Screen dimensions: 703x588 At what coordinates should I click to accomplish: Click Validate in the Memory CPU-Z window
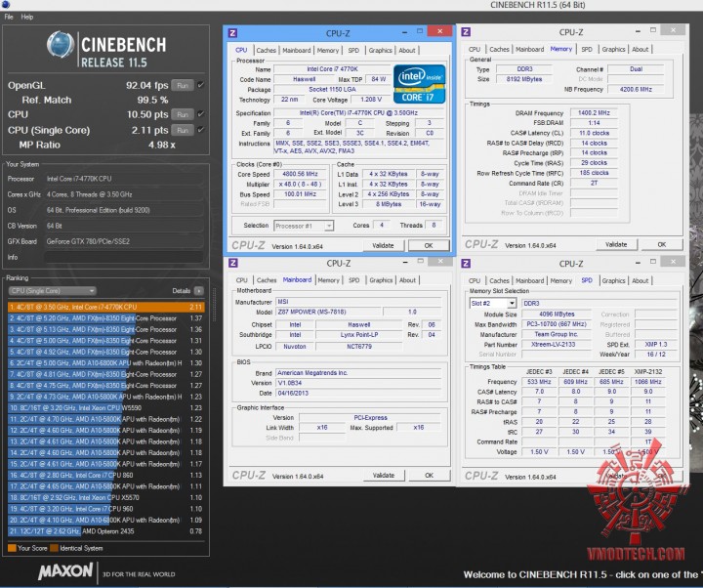[x=616, y=244]
